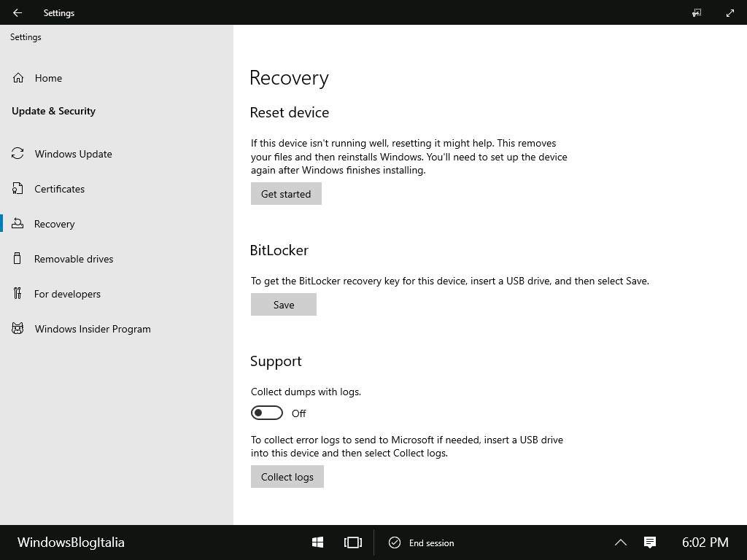Click the Reset device section heading
Screen dimensions: 747x560
(290, 112)
